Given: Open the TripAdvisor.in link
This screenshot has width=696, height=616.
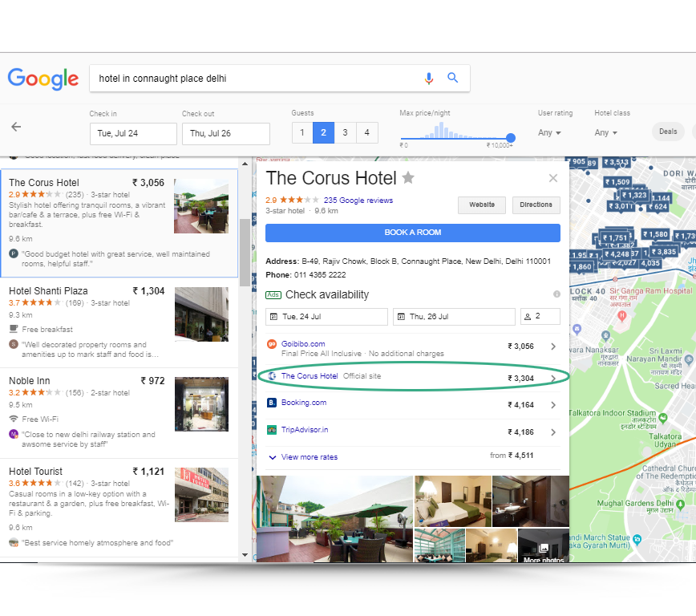Looking at the screenshot, I should point(305,430).
